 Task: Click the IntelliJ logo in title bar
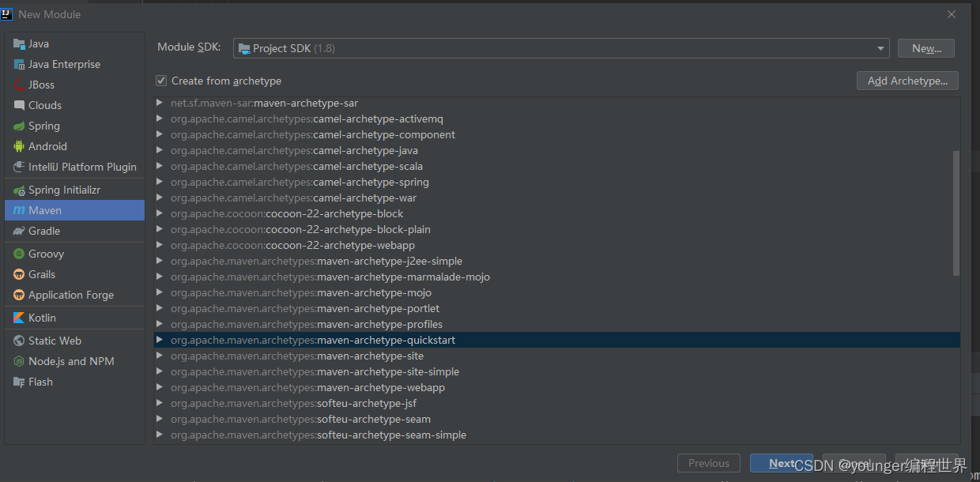click(x=6, y=13)
